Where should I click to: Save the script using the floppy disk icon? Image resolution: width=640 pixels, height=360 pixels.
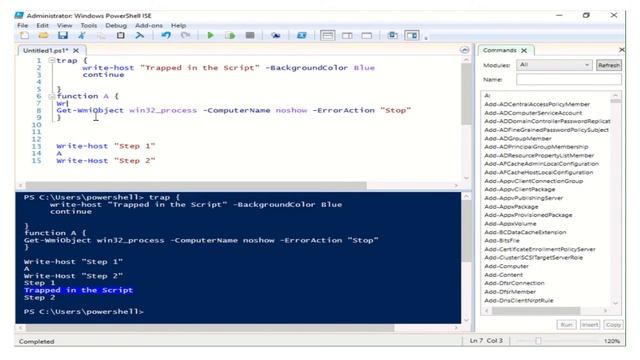tap(62, 36)
